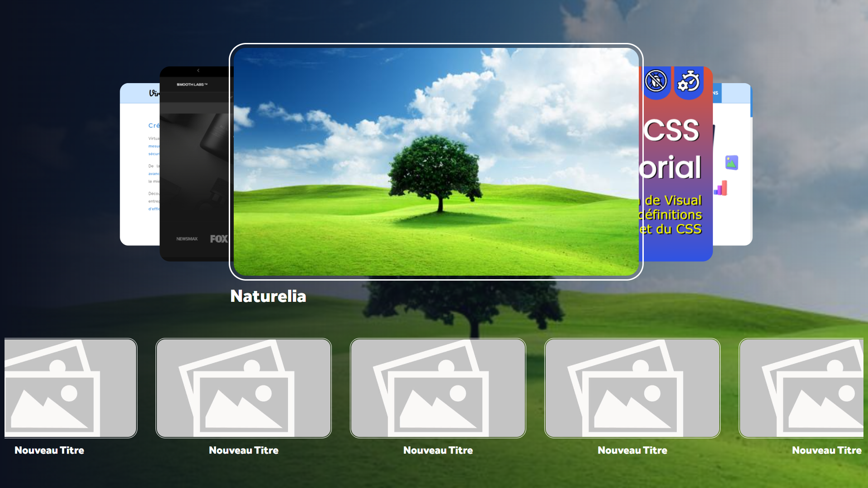Click the blue 'Cré' heading on the left white card
The width and height of the screenshot is (868, 488).
click(x=154, y=126)
